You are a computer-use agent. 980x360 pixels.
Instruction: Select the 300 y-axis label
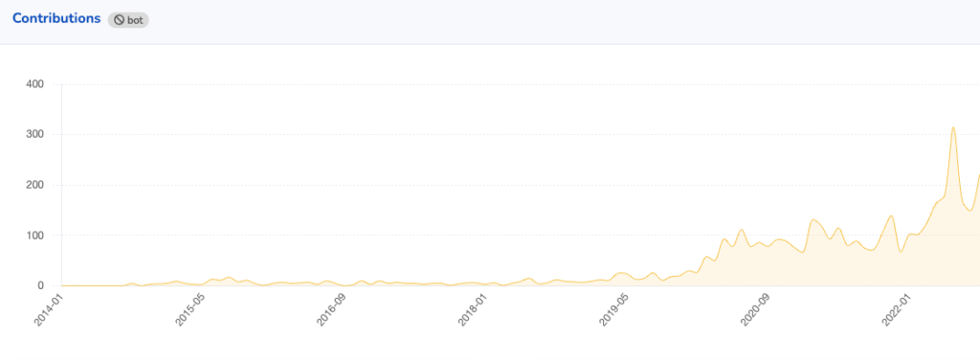point(33,134)
